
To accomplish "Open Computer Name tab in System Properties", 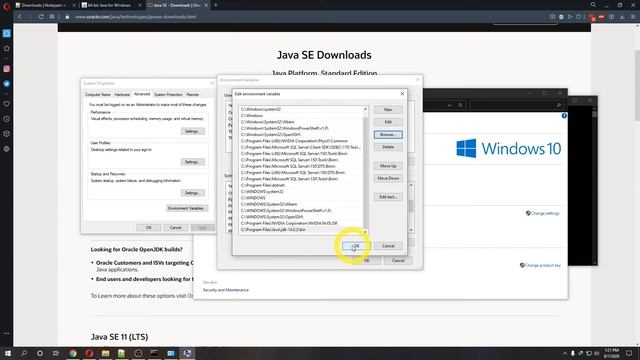I will (x=98, y=94).
